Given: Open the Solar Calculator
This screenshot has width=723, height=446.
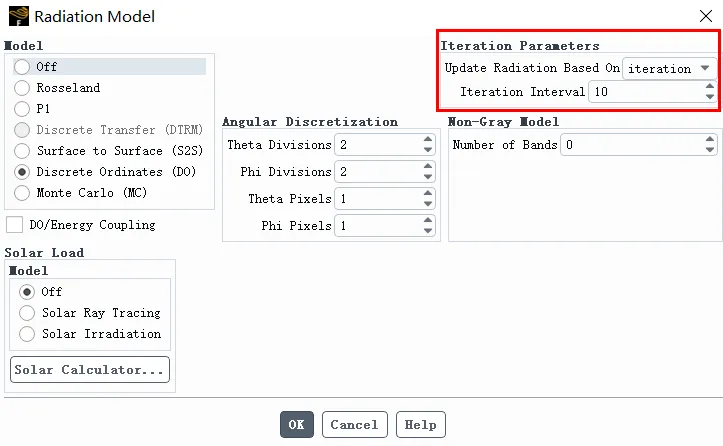Looking at the screenshot, I should (90, 370).
